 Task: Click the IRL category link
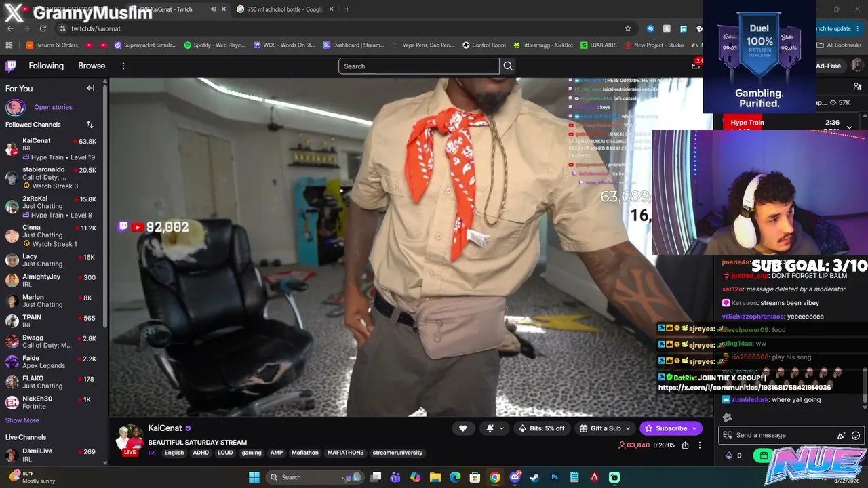coord(153,453)
